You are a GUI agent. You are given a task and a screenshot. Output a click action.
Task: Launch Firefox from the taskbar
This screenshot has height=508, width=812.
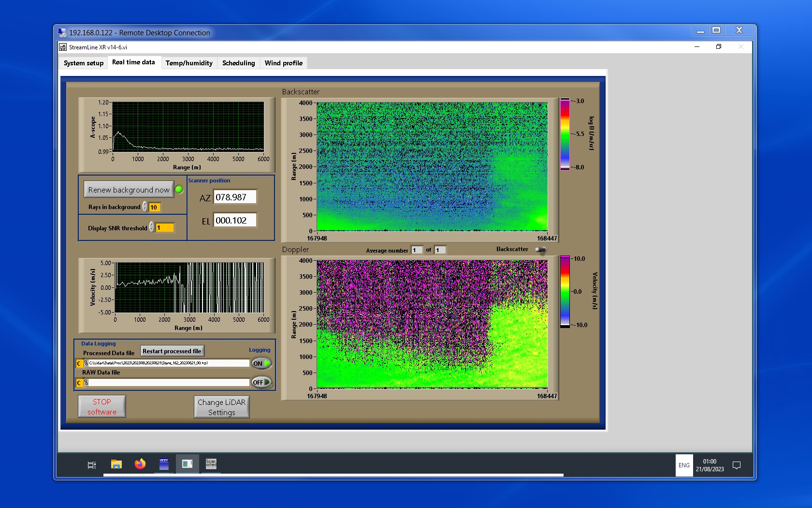click(140, 464)
